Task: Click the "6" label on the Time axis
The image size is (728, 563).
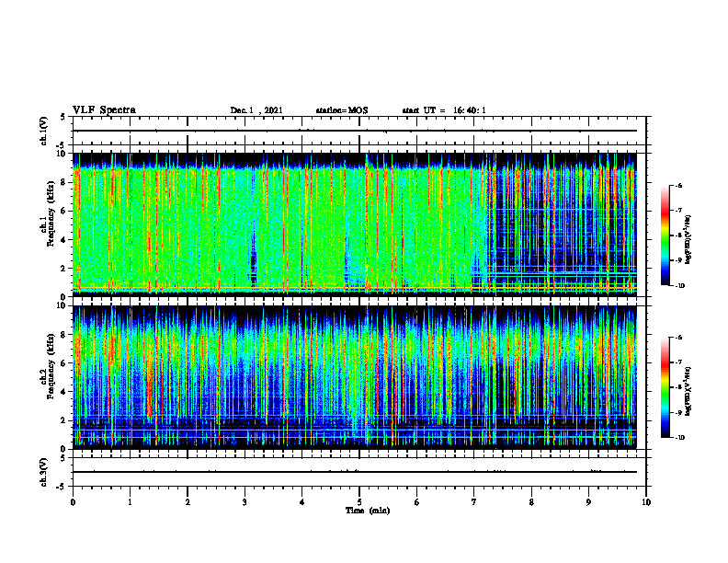Action: [417, 502]
